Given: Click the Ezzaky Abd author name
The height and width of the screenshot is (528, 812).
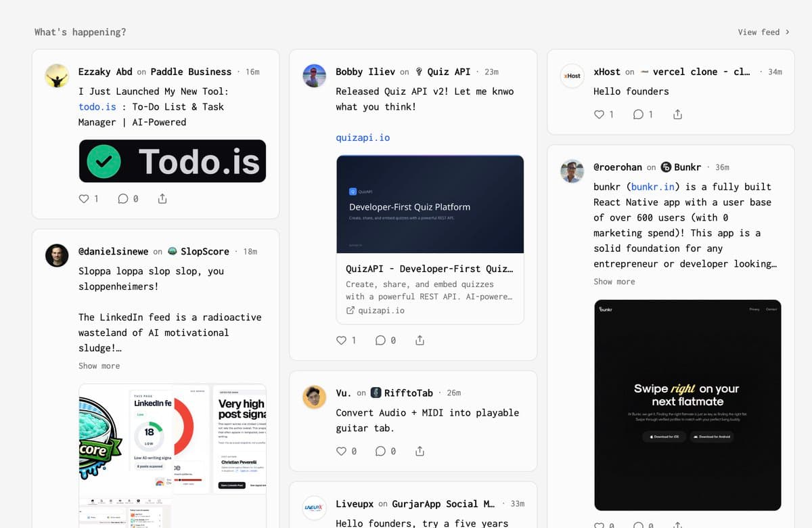Looking at the screenshot, I should coord(106,72).
